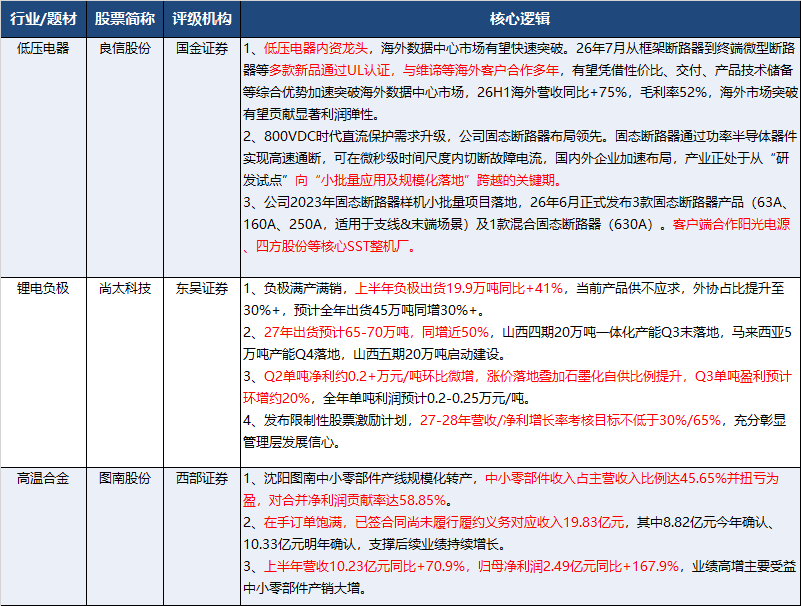Screen dimensions: 801x606
Task: Click red text 在手订单饱满
Action: point(302,523)
